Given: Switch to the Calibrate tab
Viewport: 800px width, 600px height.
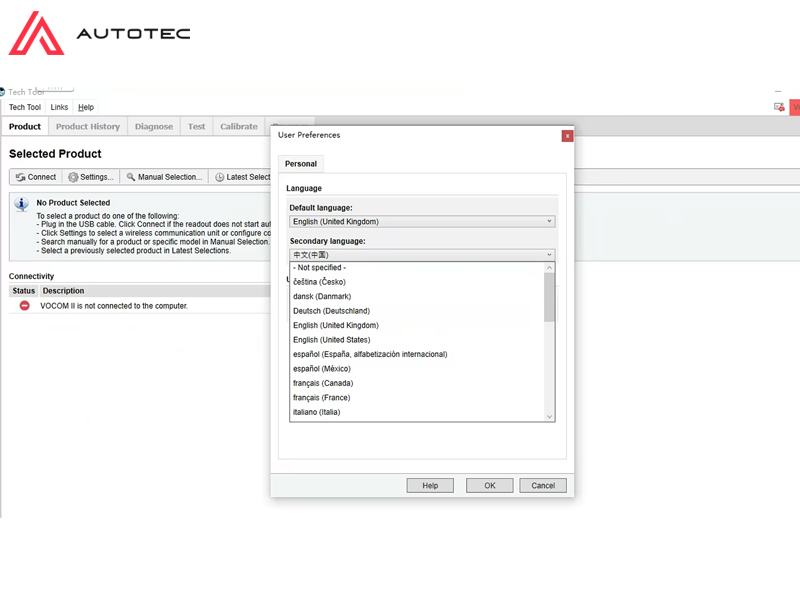Looking at the screenshot, I should point(239,127).
